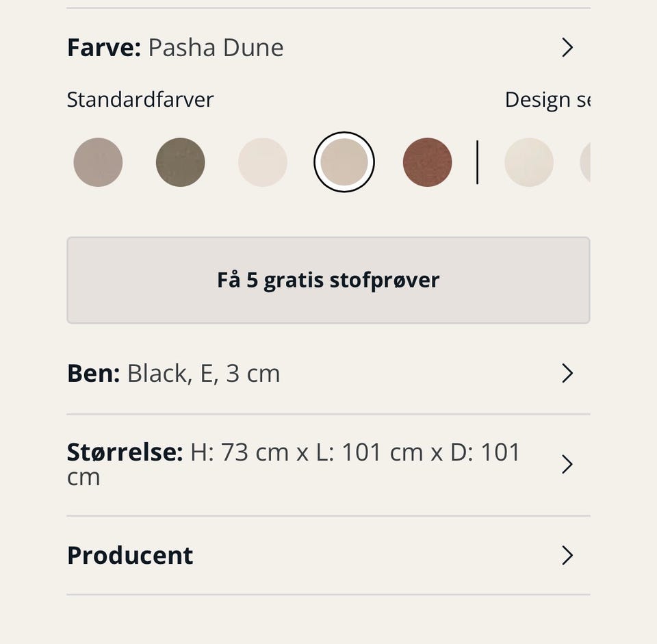Open the Producent row chevron arrow
The image size is (657, 644).
567,556
